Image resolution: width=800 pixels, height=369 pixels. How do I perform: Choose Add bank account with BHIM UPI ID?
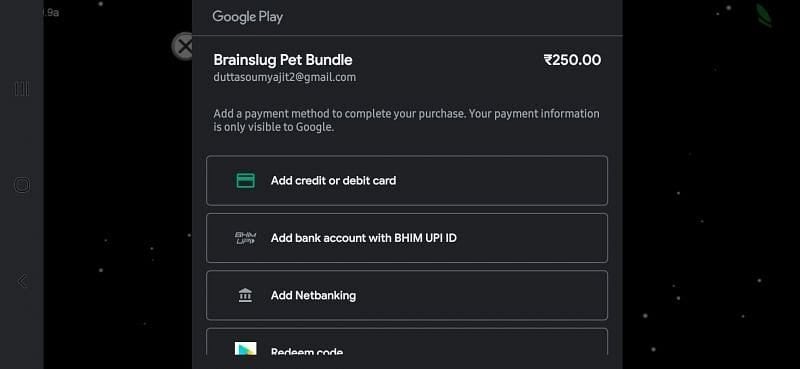[407, 238]
